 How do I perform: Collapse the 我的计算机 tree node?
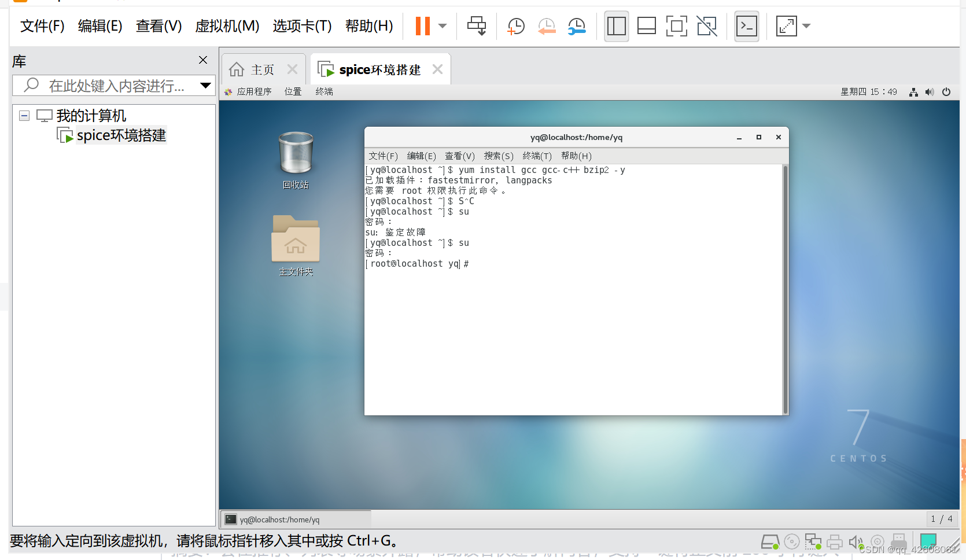tap(24, 115)
